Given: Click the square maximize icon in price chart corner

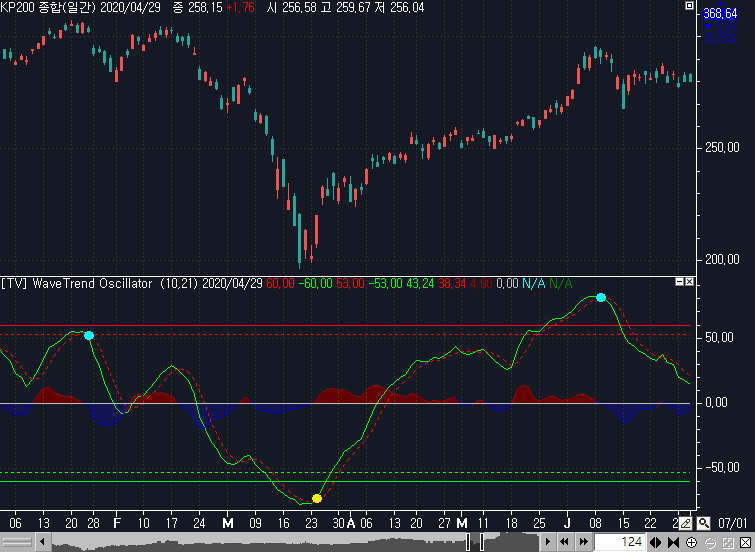Looking at the screenshot, I should (688, 6).
